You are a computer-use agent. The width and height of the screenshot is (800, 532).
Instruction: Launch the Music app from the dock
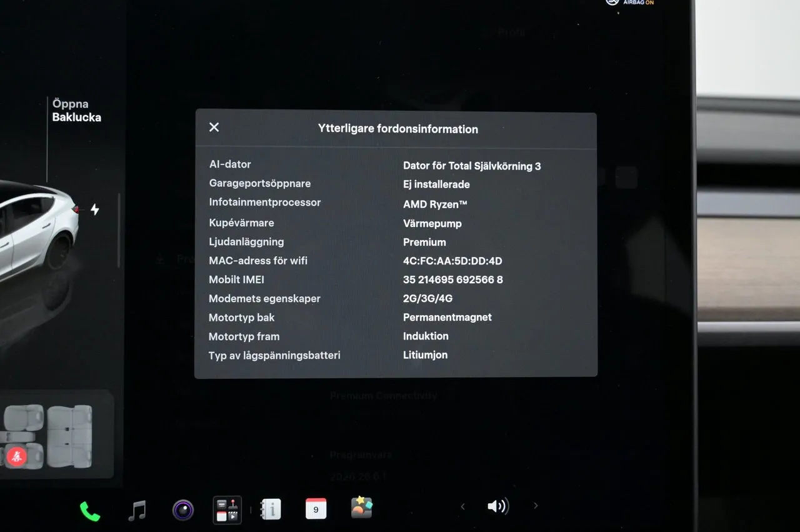137,511
